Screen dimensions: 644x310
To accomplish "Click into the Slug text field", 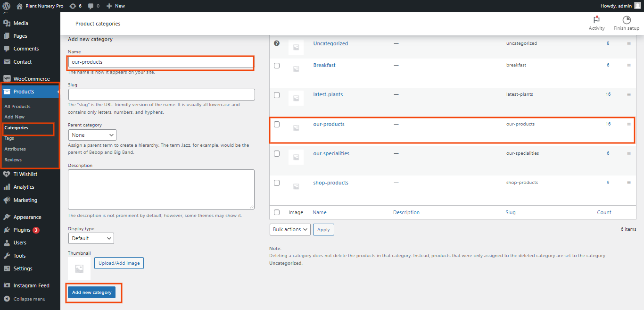I will click(x=161, y=94).
